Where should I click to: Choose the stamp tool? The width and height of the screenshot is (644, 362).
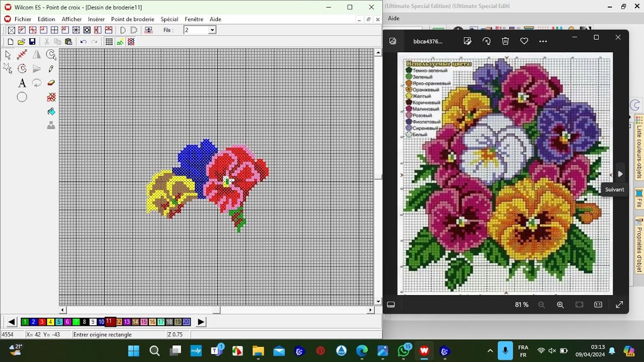click(x=51, y=126)
